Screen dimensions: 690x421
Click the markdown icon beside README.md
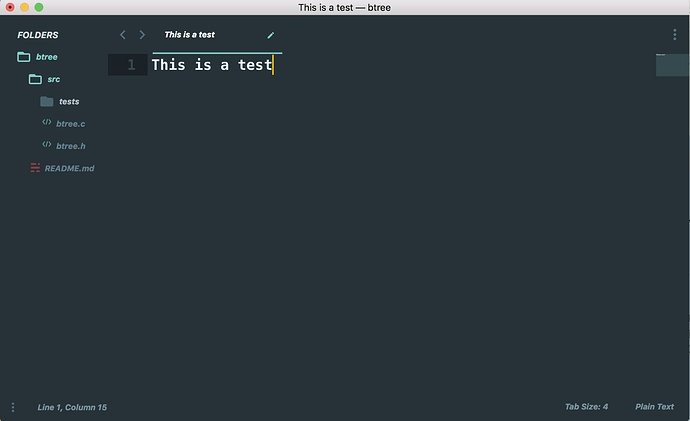[x=35, y=168]
